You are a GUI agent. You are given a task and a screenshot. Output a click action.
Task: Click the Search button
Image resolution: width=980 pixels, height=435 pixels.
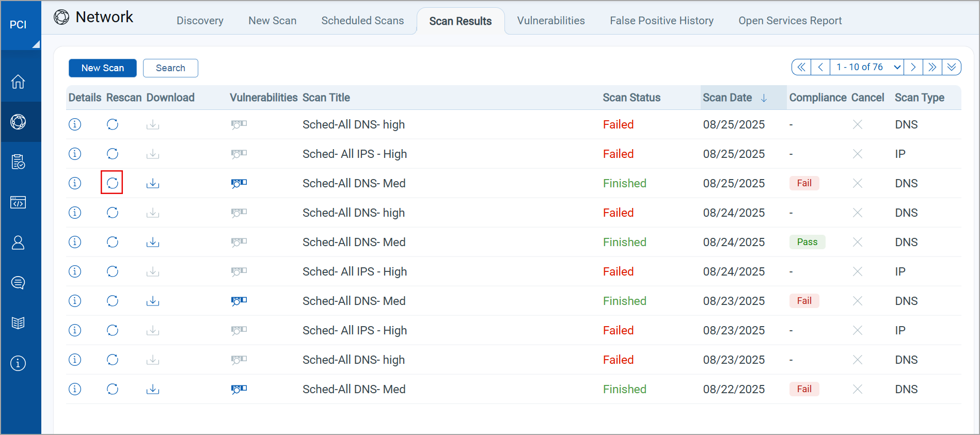(x=170, y=68)
